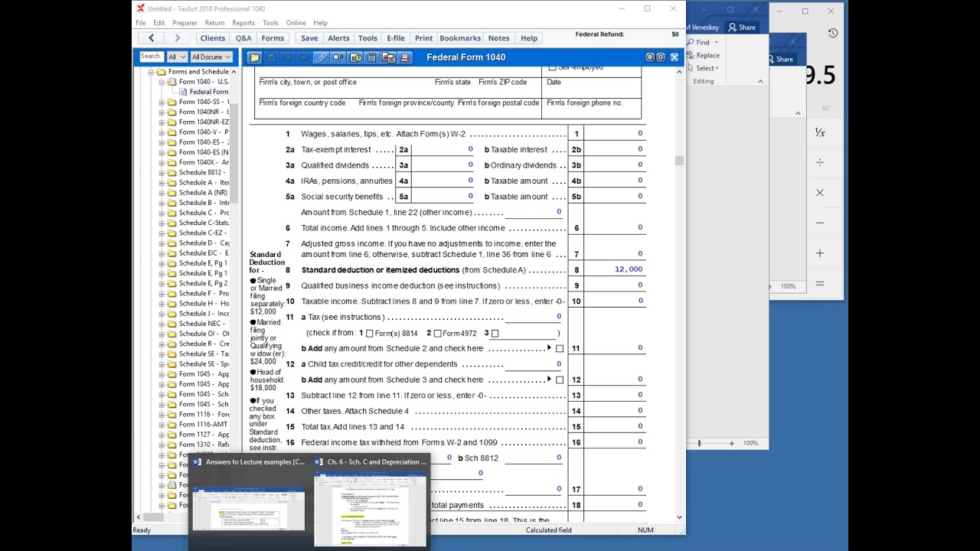Zoom in on Federal Form 1040
Image resolution: width=980 pixels, height=551 pixels.
click(661, 57)
